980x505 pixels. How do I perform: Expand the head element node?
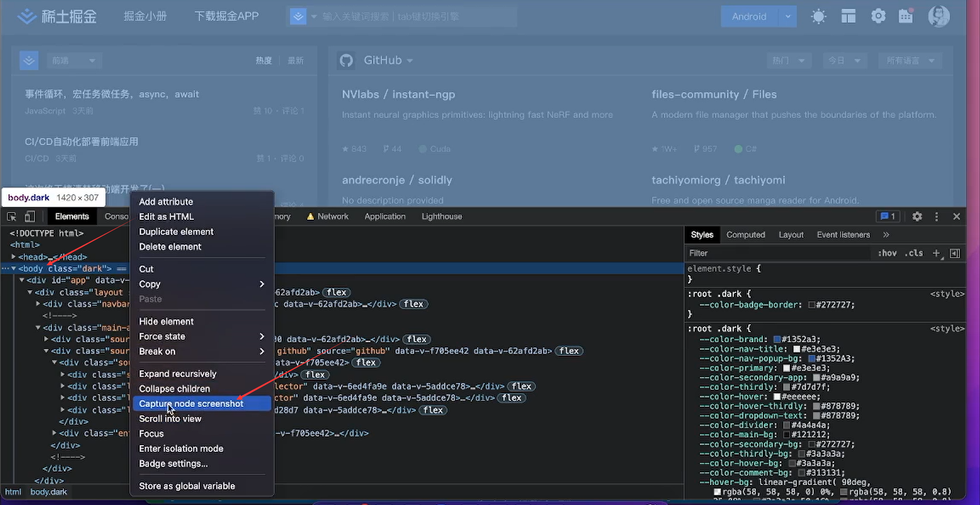(14, 257)
